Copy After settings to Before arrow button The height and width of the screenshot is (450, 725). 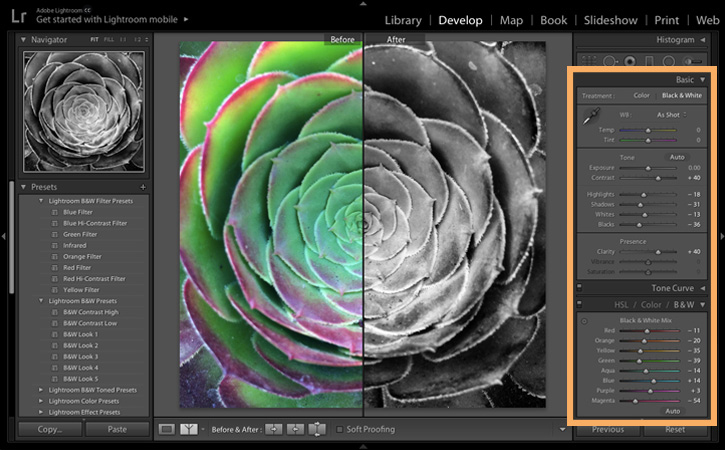(295, 429)
